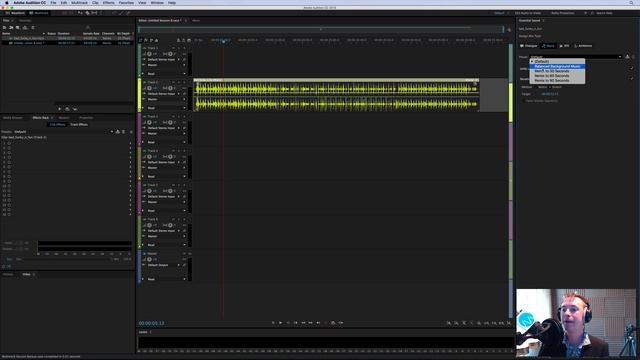Mute Track 6
Image resolution: width=640 pixels, height=360 pixels.
pos(173,219)
